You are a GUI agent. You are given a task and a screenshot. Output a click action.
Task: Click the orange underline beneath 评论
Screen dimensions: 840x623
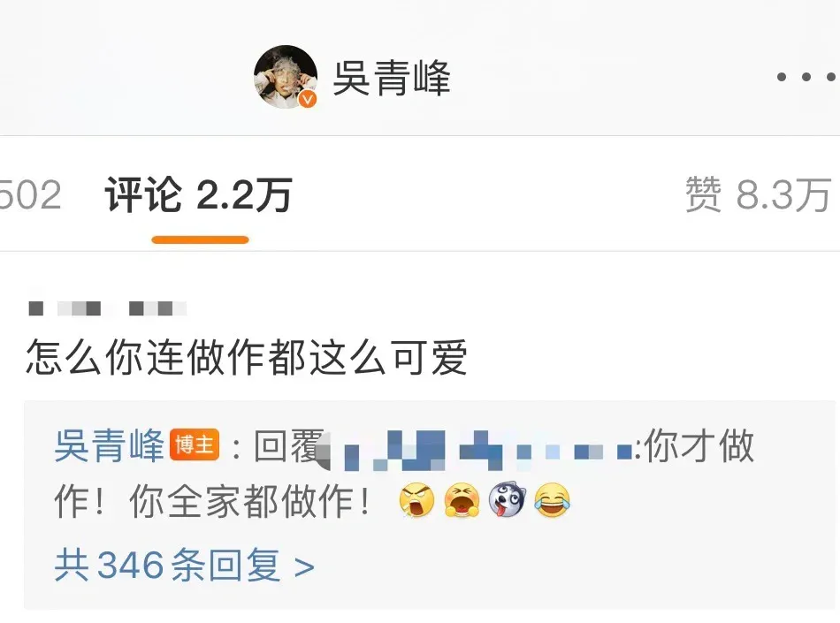tap(201, 239)
